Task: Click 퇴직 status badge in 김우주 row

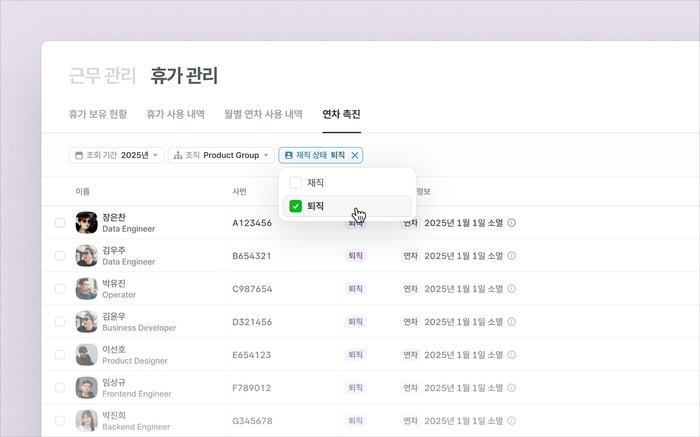Action: click(x=355, y=256)
